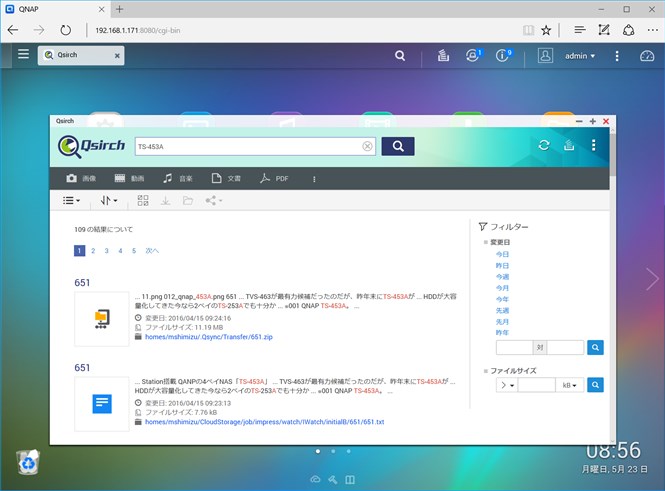Open the list view mode dropdown

[71, 201]
